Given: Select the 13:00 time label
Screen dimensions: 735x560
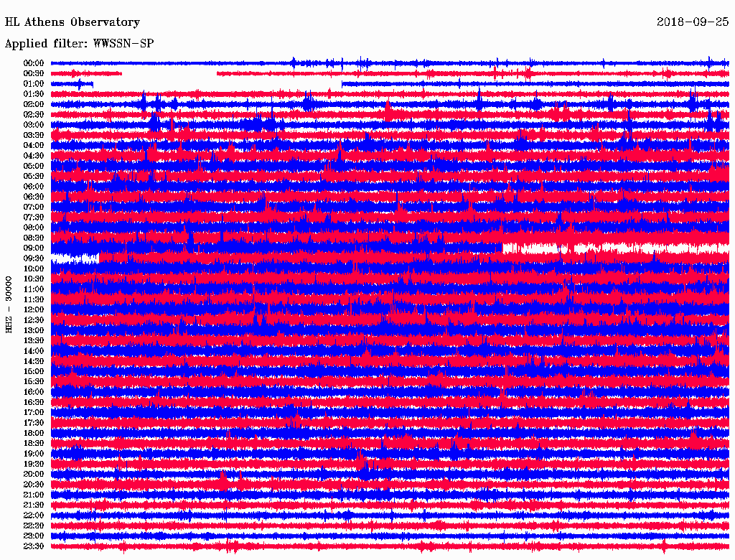Looking at the screenshot, I should click(x=34, y=331).
